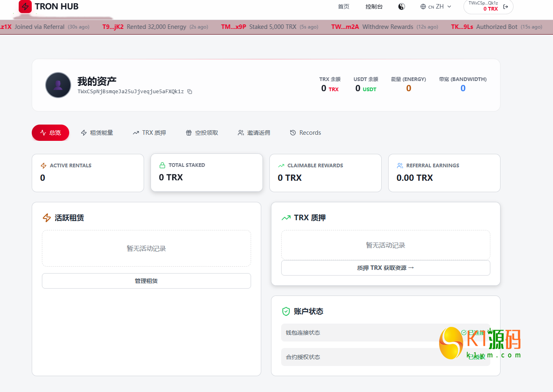This screenshot has width=553, height=392.
Task: Click the 能量 (ENERGY) value
Action: click(x=409, y=88)
